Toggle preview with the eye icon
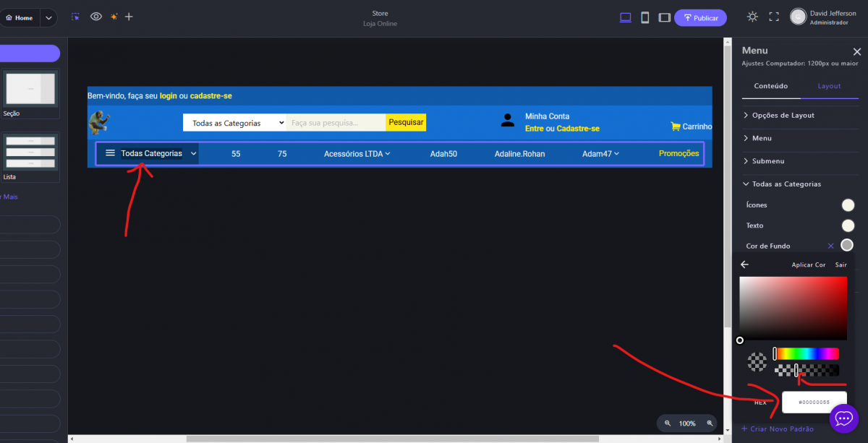 [x=95, y=17]
